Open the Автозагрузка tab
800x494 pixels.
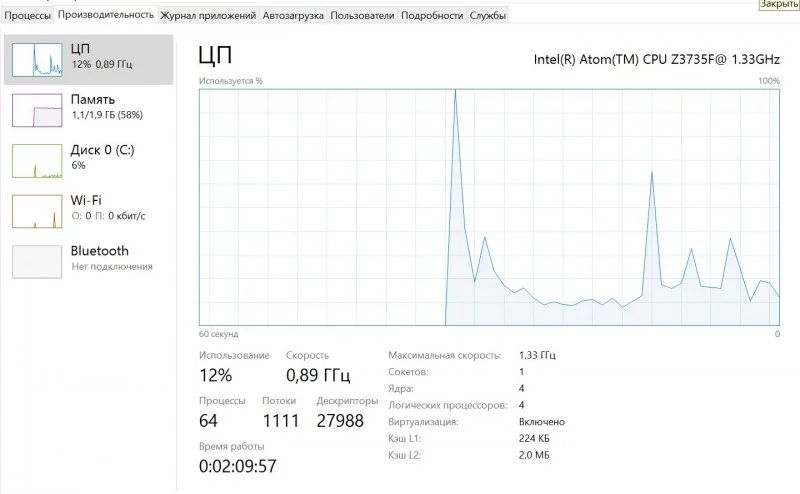coord(293,15)
